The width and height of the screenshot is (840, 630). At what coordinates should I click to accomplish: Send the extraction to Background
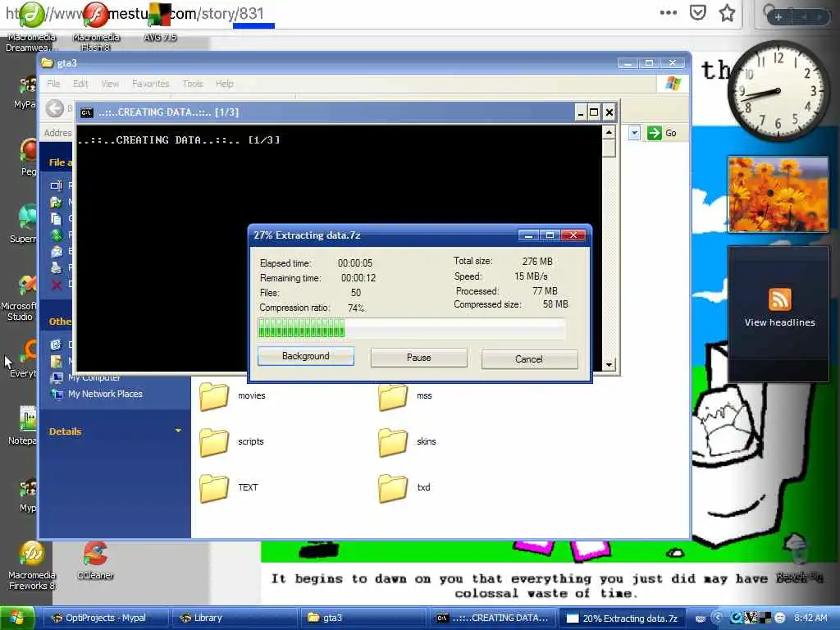point(305,356)
